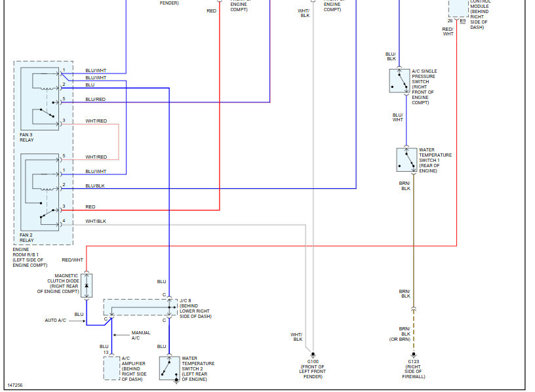Screen dimensions: 535x392
Task: Select the 'A/C SINGLE PRESSURE SWITCH' description
Action: click(424, 87)
